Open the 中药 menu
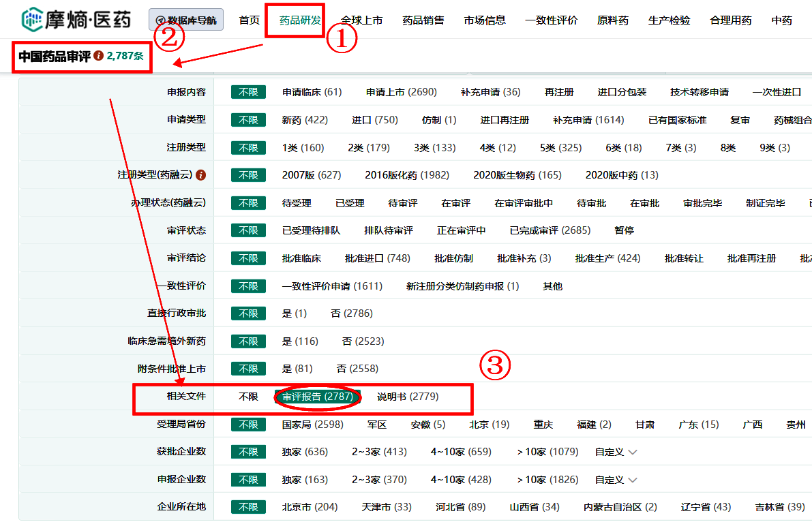The height and width of the screenshot is (522, 812). [781, 20]
